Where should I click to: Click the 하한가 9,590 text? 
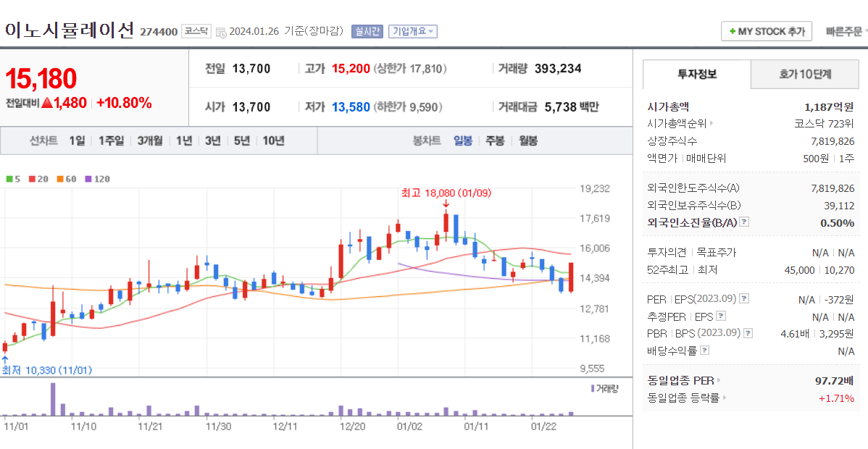tap(408, 107)
